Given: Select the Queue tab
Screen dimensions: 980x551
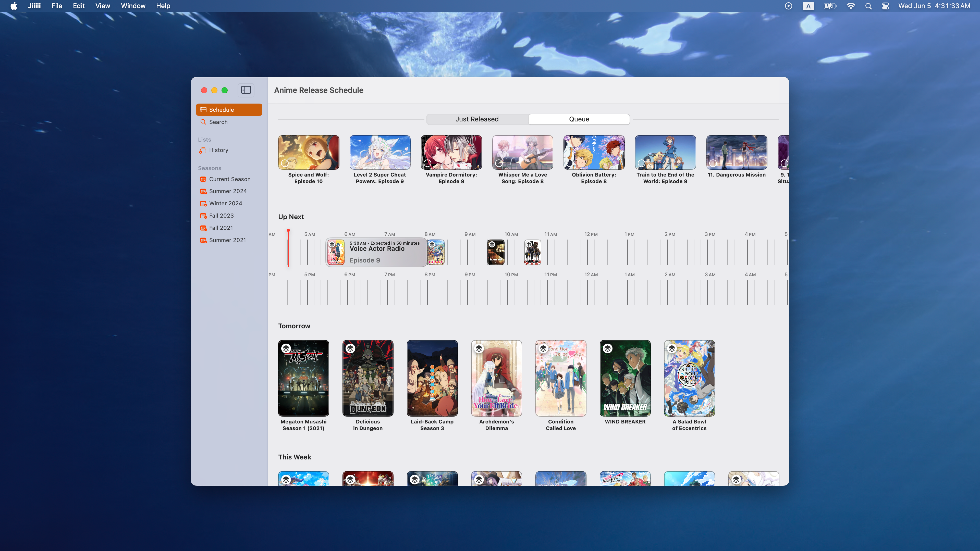Looking at the screenshot, I should [579, 119].
